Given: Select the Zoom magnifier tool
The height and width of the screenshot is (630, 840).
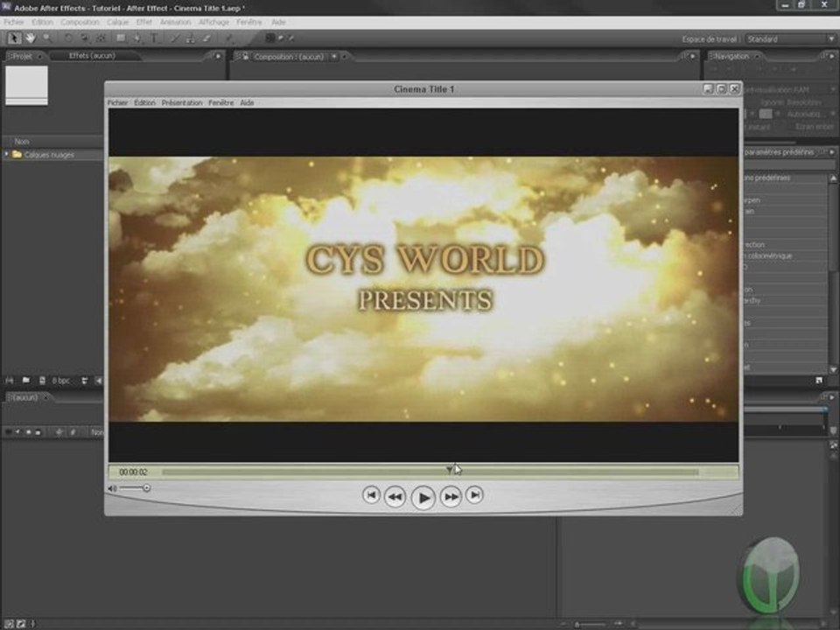Looking at the screenshot, I should (x=47, y=38).
